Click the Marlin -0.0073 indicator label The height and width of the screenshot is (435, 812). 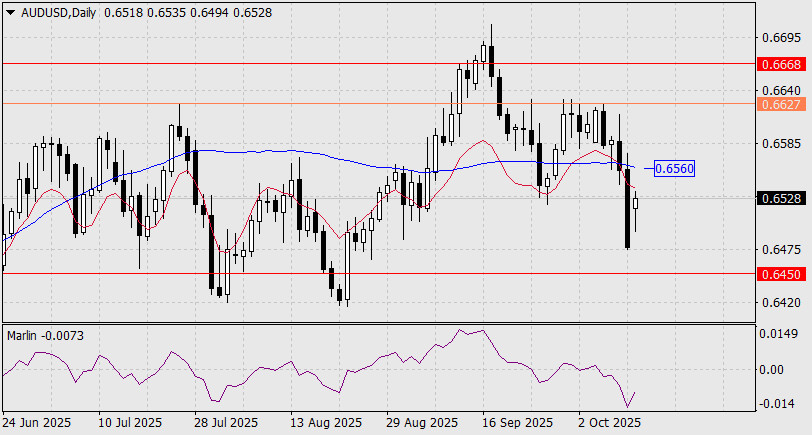click(x=46, y=336)
